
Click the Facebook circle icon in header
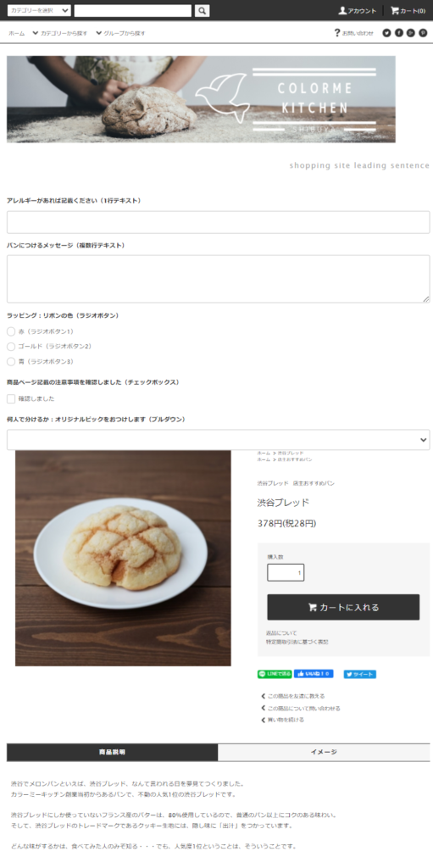(x=398, y=33)
